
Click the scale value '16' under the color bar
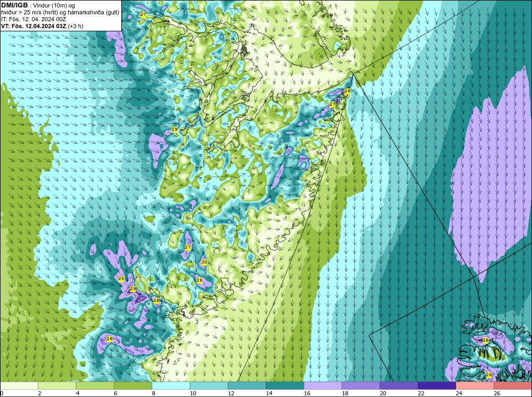tap(307, 393)
